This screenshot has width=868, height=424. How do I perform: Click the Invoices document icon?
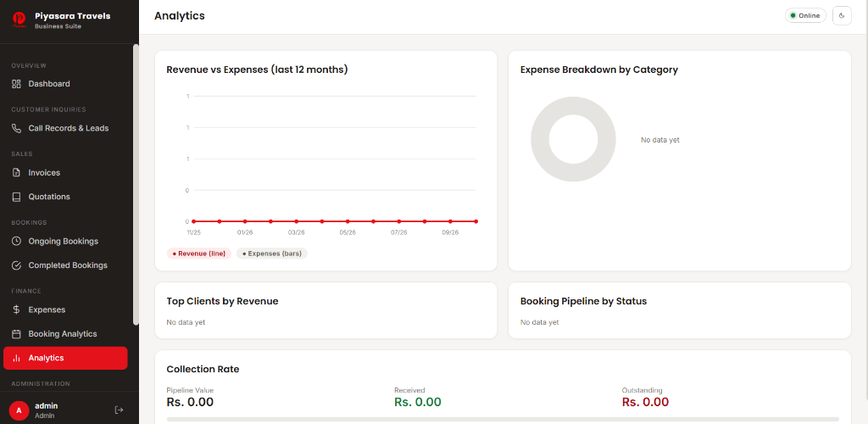(x=16, y=173)
